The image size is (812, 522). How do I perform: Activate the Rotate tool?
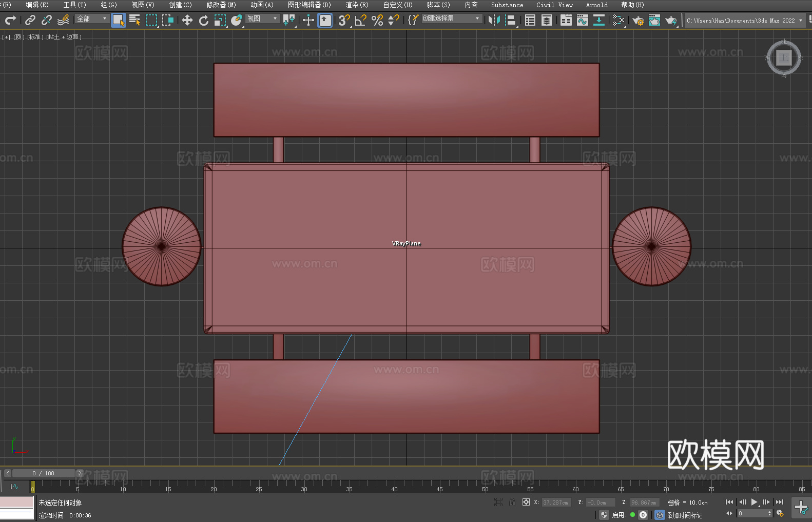pos(204,20)
